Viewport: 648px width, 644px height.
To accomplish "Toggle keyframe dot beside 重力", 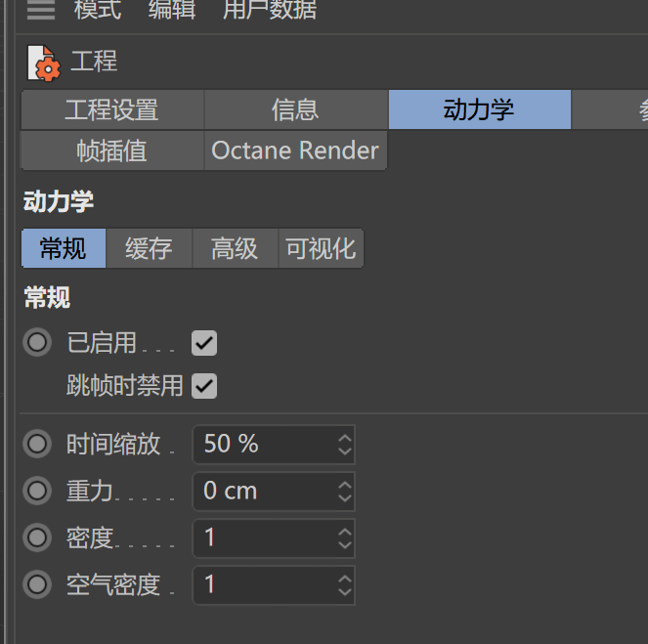I will click(x=37, y=491).
